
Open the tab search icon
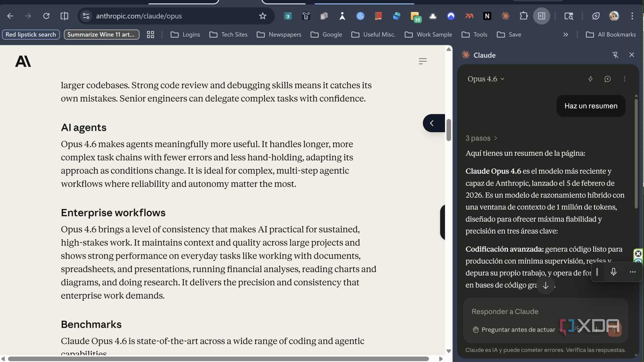(x=569, y=16)
